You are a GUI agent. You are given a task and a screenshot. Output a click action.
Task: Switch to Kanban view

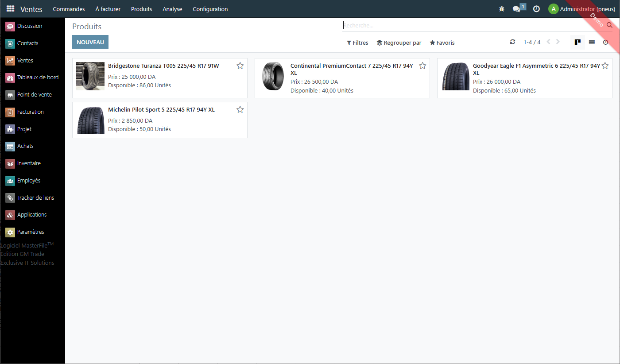[x=577, y=43]
